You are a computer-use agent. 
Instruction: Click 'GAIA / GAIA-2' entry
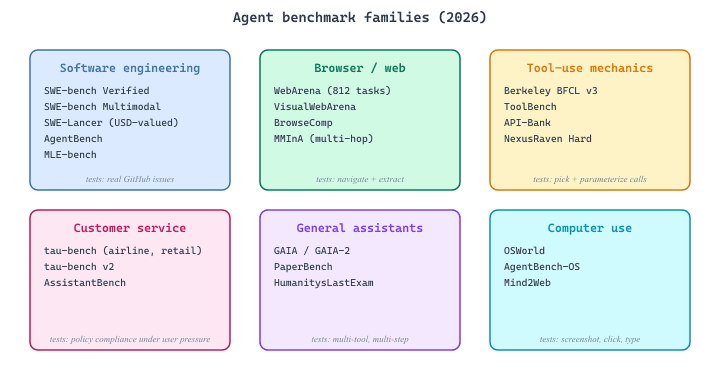tap(312, 251)
